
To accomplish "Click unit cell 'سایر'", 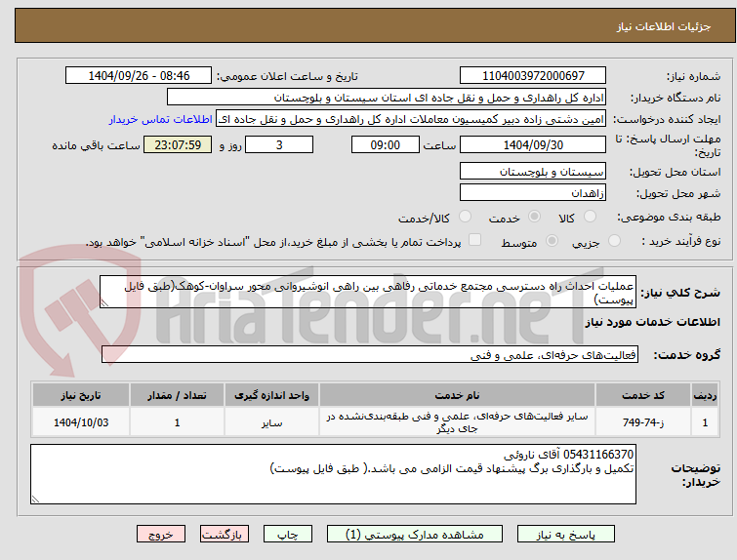I will coord(271,422).
